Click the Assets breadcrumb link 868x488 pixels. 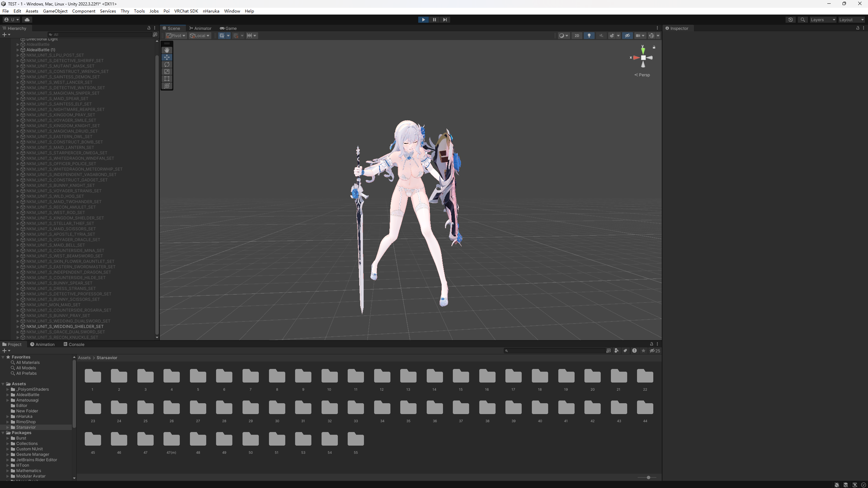[x=84, y=358]
